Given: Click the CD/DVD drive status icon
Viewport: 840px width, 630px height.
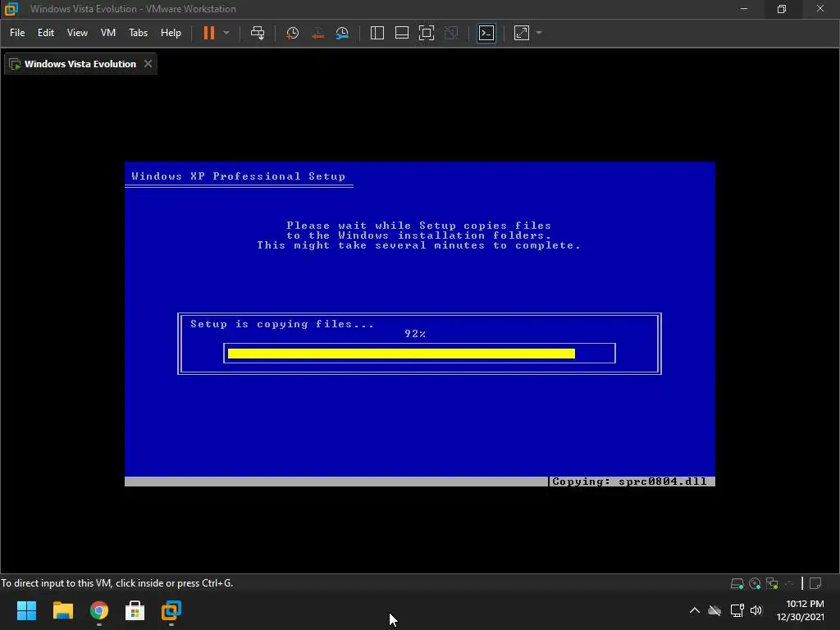Looking at the screenshot, I should 755,583.
